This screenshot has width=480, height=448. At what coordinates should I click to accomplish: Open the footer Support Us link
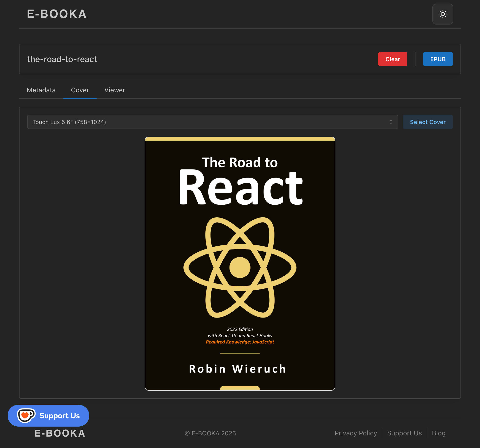(404, 433)
